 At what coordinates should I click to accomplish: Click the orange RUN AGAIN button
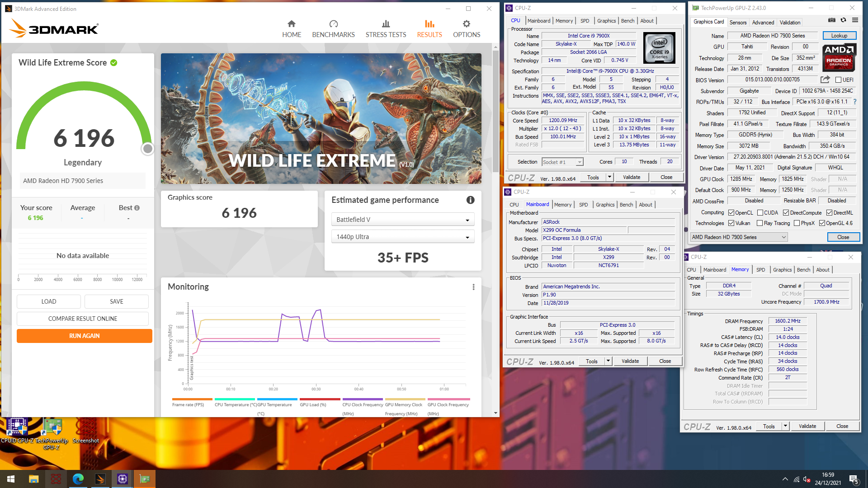click(85, 336)
